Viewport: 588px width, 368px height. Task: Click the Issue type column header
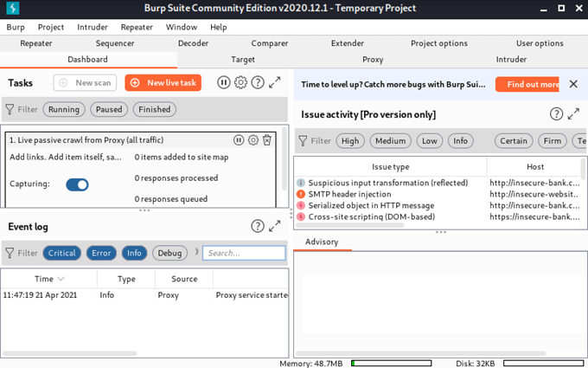(390, 167)
